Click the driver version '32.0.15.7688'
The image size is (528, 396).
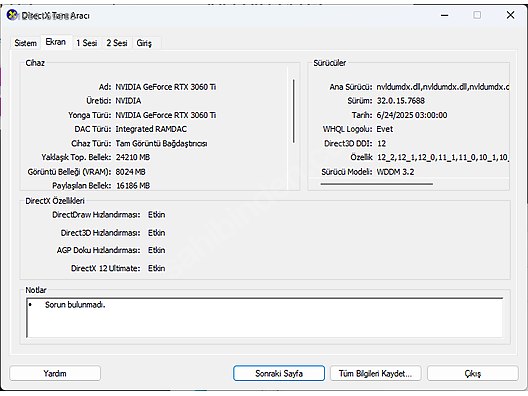(x=401, y=101)
